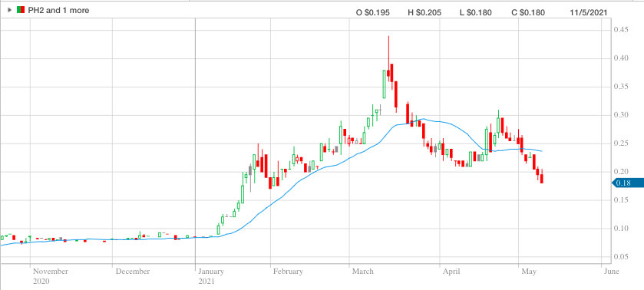Screen dimensions: 644x290
Task: Click the 0.15 price axis label
Action: (620, 200)
